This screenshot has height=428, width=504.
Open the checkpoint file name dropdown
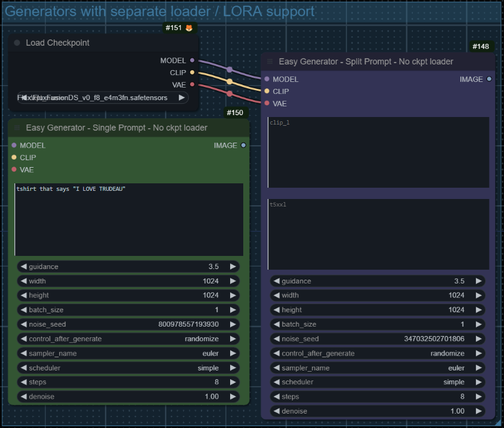point(103,98)
